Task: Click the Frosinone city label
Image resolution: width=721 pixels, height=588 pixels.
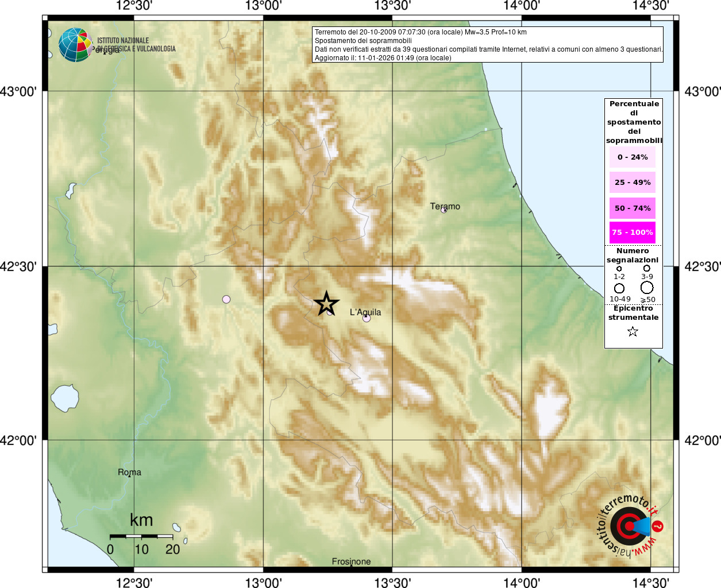Action: pos(351,562)
